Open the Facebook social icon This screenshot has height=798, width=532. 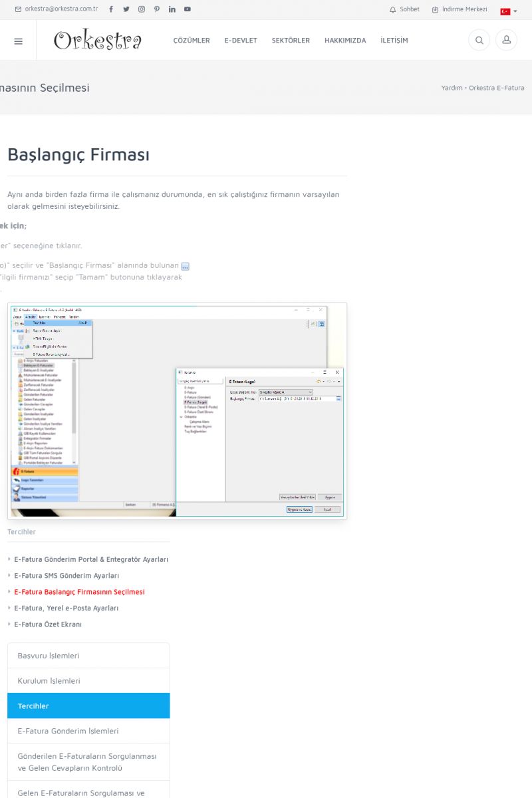(111, 9)
